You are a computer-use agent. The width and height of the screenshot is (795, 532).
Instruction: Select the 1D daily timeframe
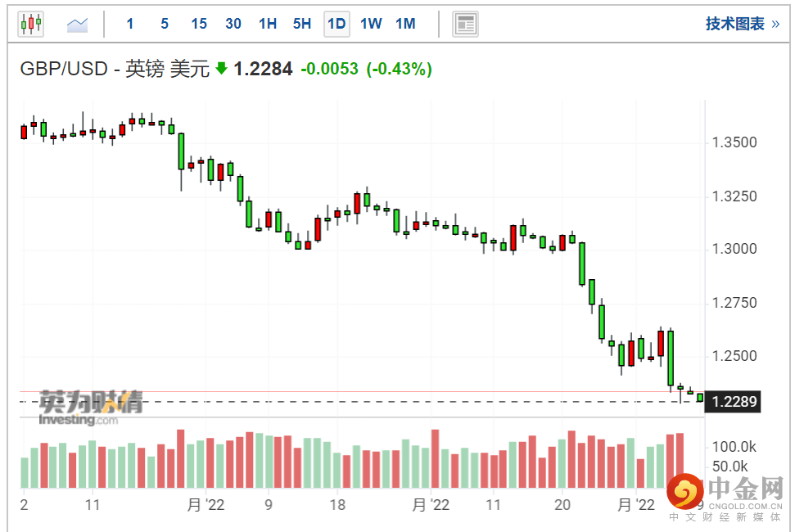[337, 24]
